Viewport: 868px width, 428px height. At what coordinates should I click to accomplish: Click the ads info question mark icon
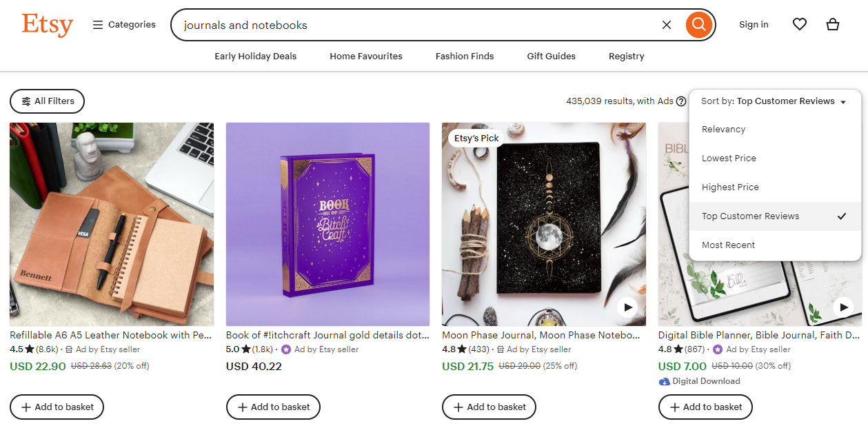[681, 101]
